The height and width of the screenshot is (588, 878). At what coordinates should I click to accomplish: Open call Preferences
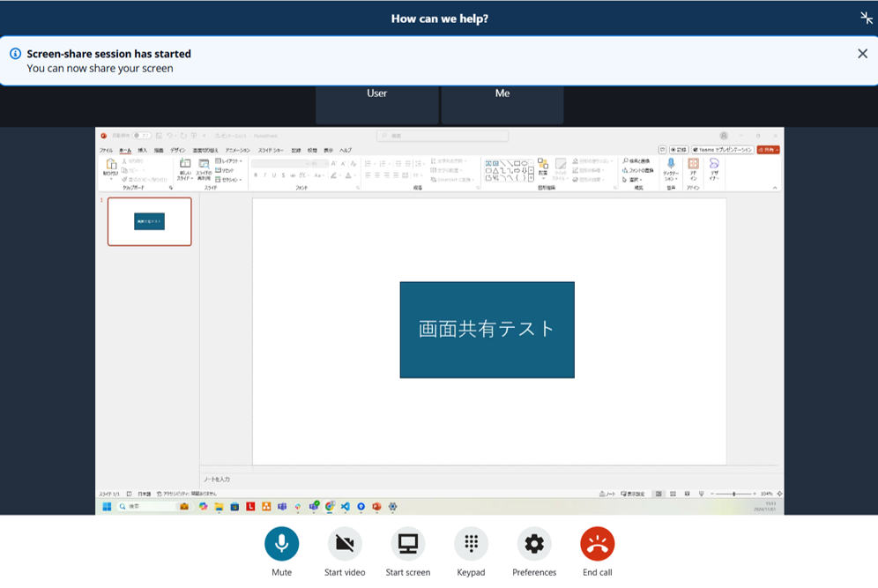534,544
